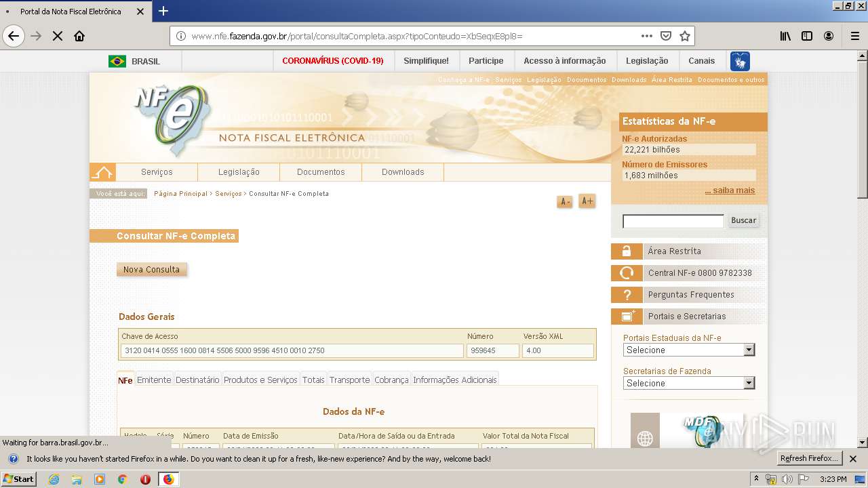Click the Número field value 959645
868x488 pixels.
492,350
